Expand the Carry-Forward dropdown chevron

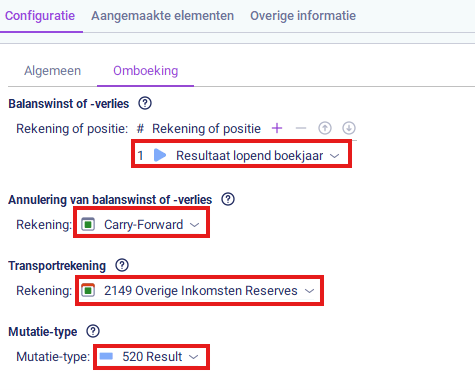195,225
